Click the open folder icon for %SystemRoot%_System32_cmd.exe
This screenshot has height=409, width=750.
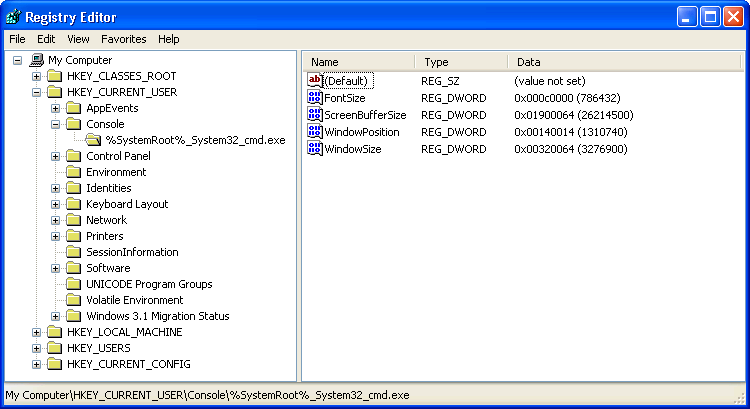(93, 140)
